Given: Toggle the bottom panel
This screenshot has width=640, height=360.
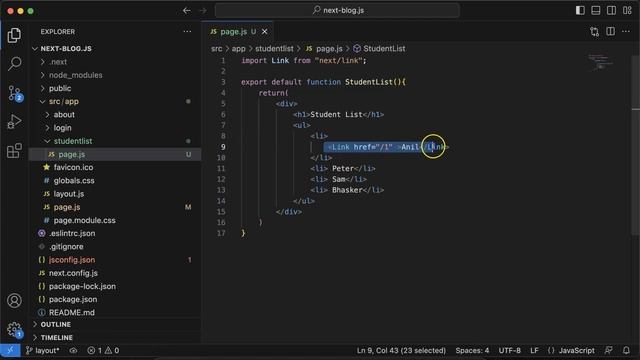Looking at the screenshot, I should click(596, 11).
